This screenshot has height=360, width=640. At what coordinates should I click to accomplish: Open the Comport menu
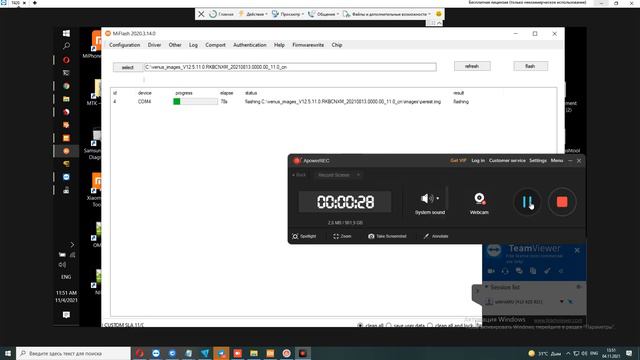coord(215,45)
